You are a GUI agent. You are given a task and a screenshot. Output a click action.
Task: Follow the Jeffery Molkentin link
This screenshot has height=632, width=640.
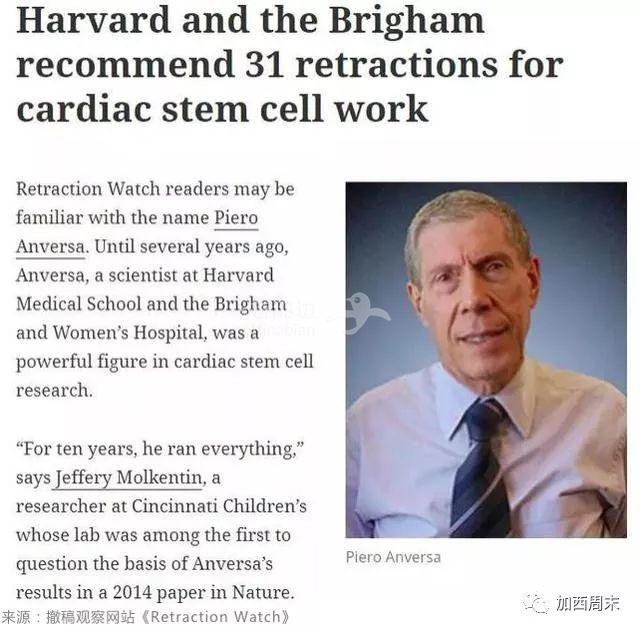[x=129, y=477]
